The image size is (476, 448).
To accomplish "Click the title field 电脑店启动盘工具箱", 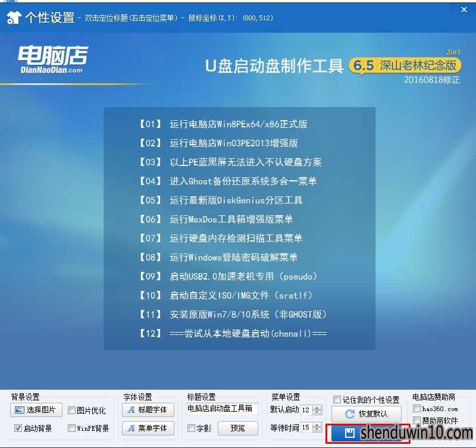I will pyautogui.click(x=222, y=409).
